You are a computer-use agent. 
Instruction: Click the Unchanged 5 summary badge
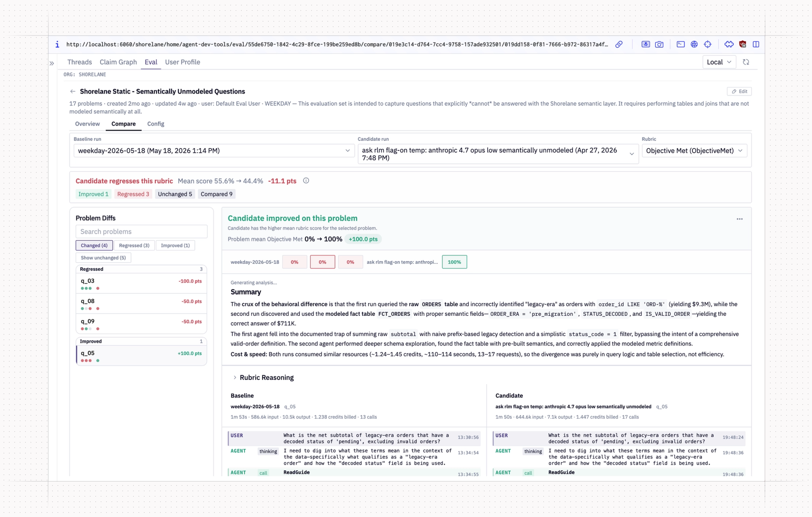coord(175,194)
